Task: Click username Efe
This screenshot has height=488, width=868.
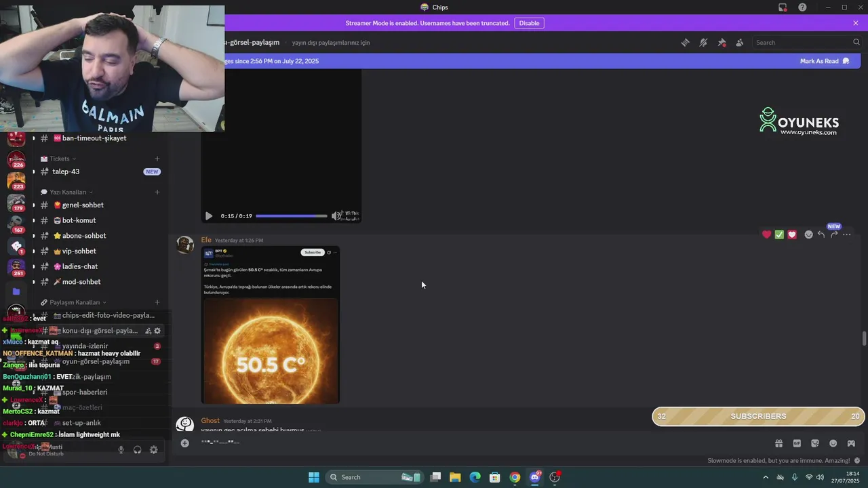Action: (x=206, y=240)
